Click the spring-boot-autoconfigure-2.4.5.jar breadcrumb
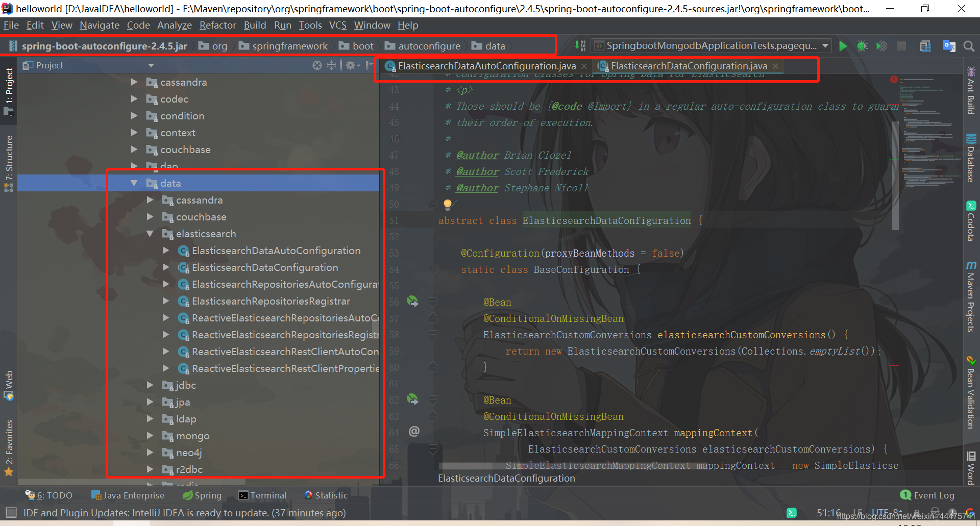The width and height of the screenshot is (980, 526). pyautogui.click(x=98, y=46)
